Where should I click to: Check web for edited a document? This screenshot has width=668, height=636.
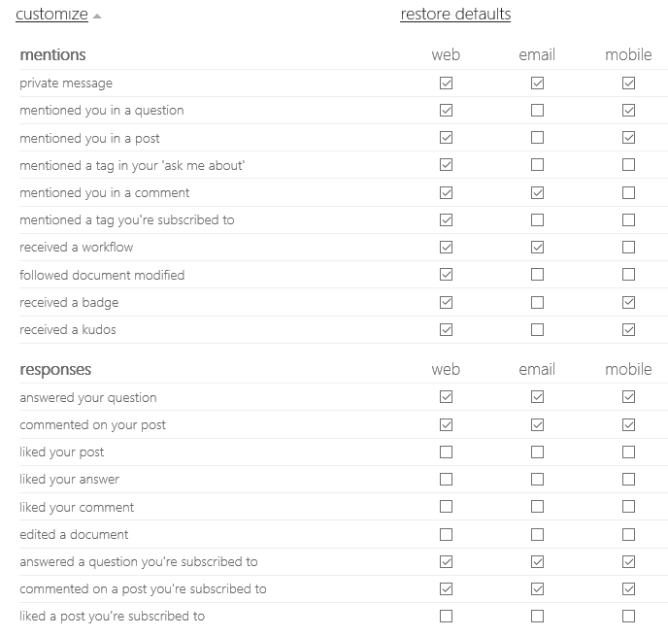point(445,535)
